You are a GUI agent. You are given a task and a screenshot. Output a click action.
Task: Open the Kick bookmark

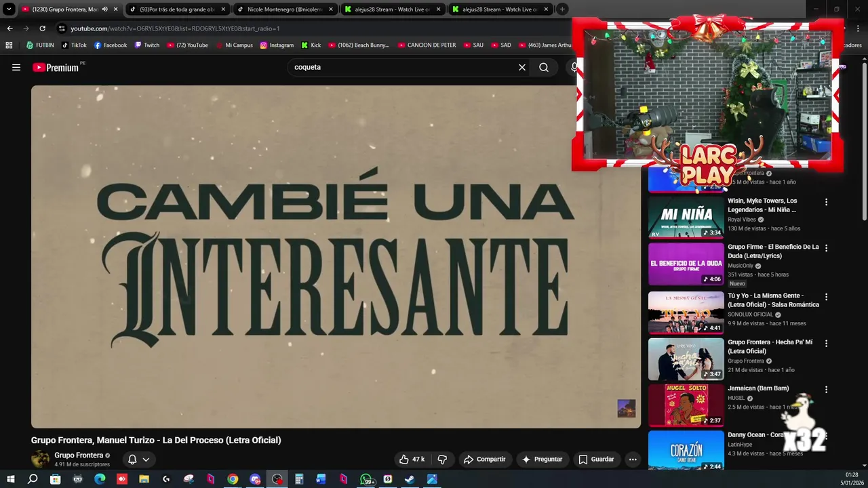(311, 45)
